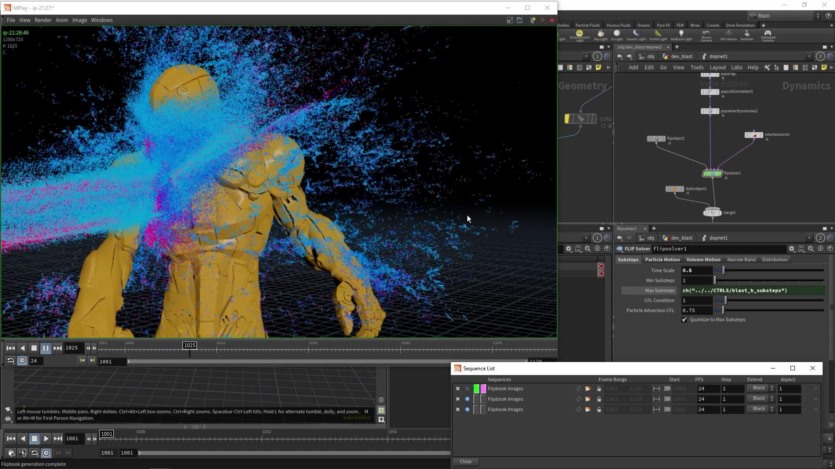This screenshot has height=469, width=835.
Task: Play forward on Houdini main playbar
Action: (46, 439)
